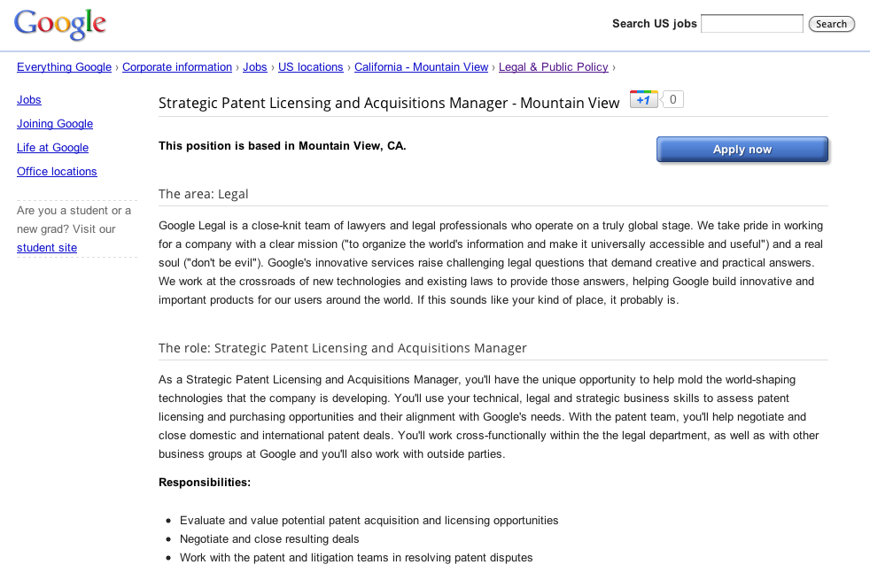The width and height of the screenshot is (870, 588).
Task: Click the Google logo
Action: pyautogui.click(x=60, y=25)
